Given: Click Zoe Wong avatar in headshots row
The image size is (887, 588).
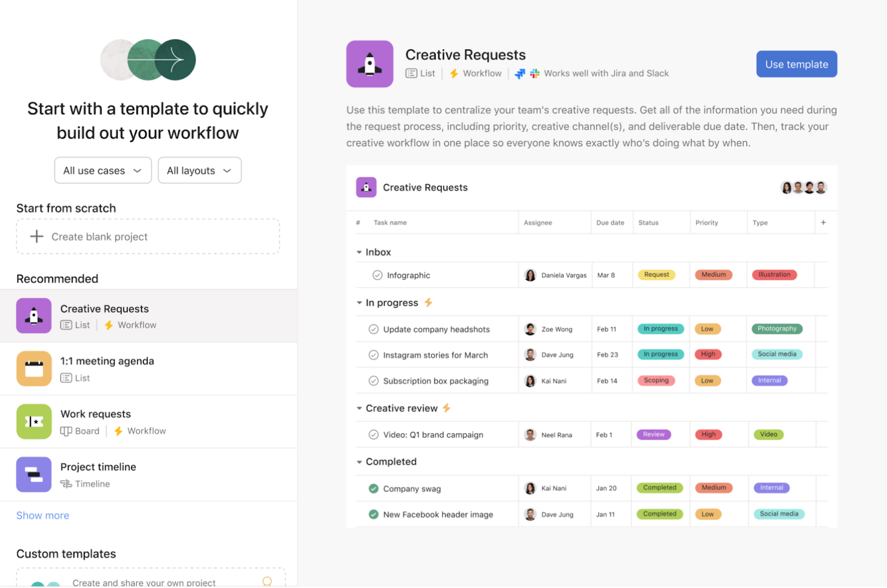Looking at the screenshot, I should click(530, 329).
